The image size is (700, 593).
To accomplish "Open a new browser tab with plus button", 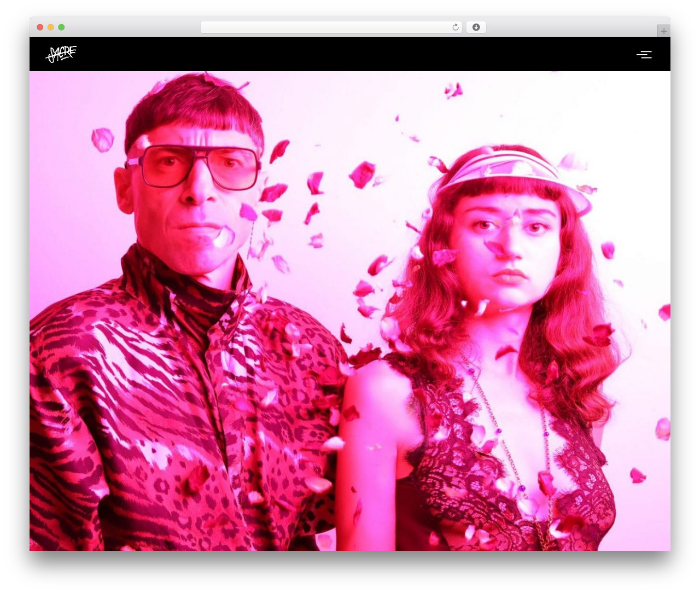I will tap(663, 31).
